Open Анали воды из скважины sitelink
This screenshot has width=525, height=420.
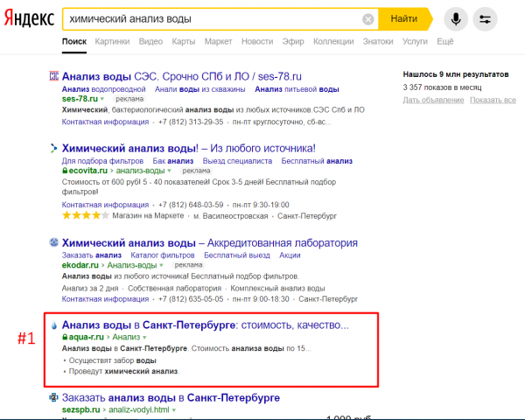(x=199, y=89)
